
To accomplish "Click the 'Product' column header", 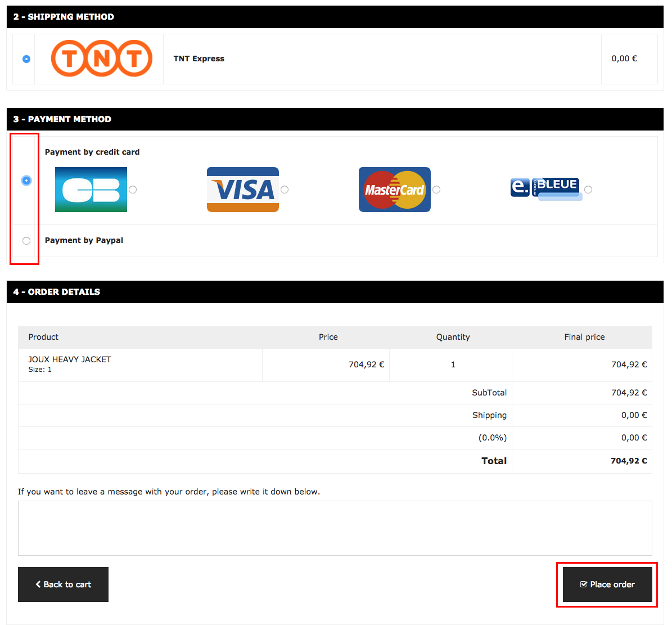I will 43,337.
